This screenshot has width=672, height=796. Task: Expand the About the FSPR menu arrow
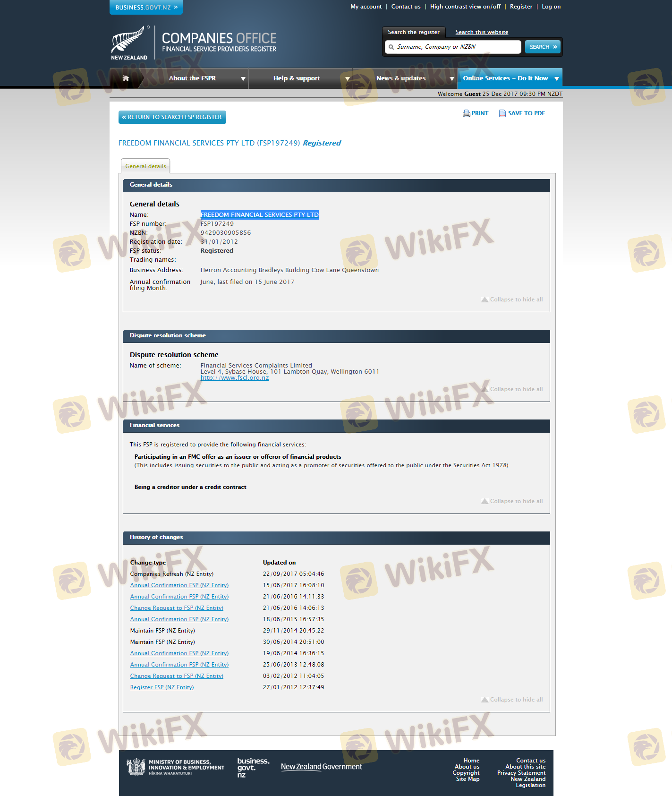[x=243, y=79]
